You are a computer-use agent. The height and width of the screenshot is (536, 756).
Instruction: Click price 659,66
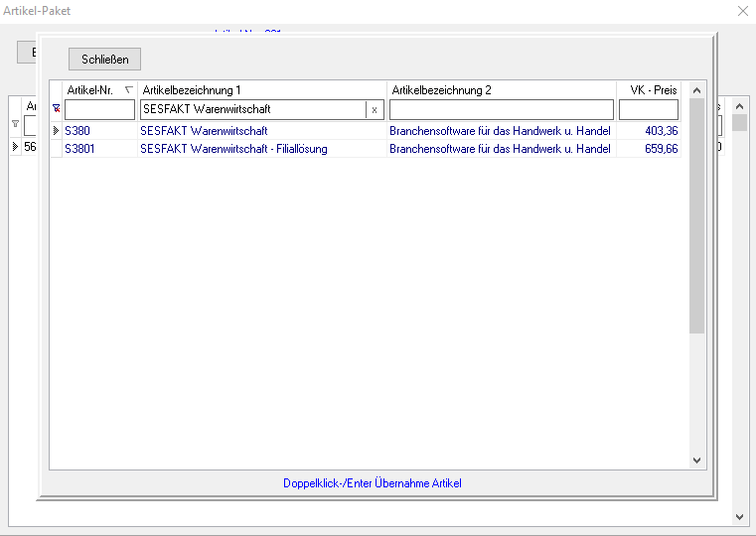[x=662, y=149]
